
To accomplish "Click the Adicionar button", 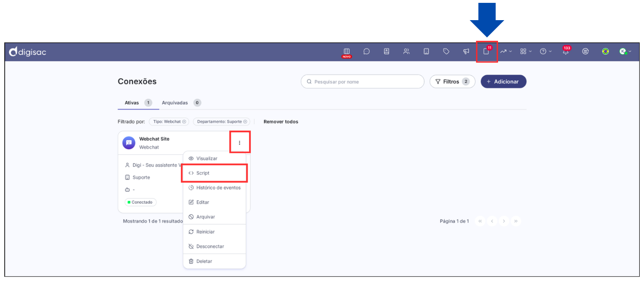I will (x=503, y=82).
